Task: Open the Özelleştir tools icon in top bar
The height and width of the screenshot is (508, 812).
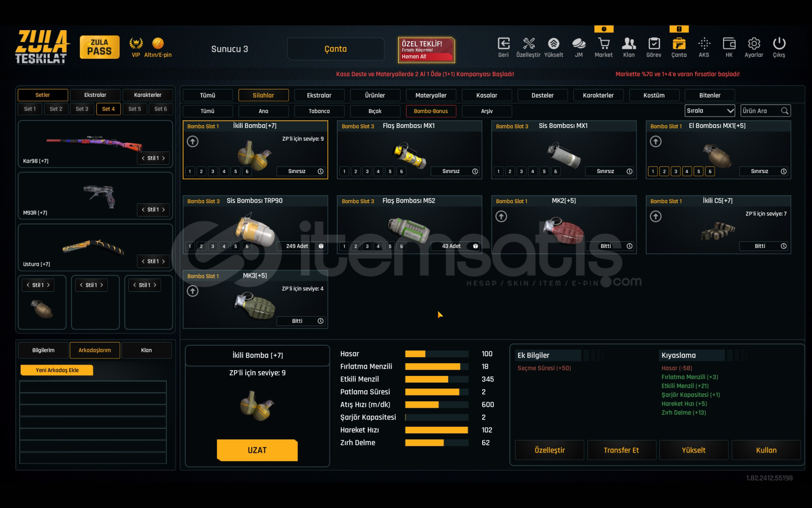Action: point(529,44)
